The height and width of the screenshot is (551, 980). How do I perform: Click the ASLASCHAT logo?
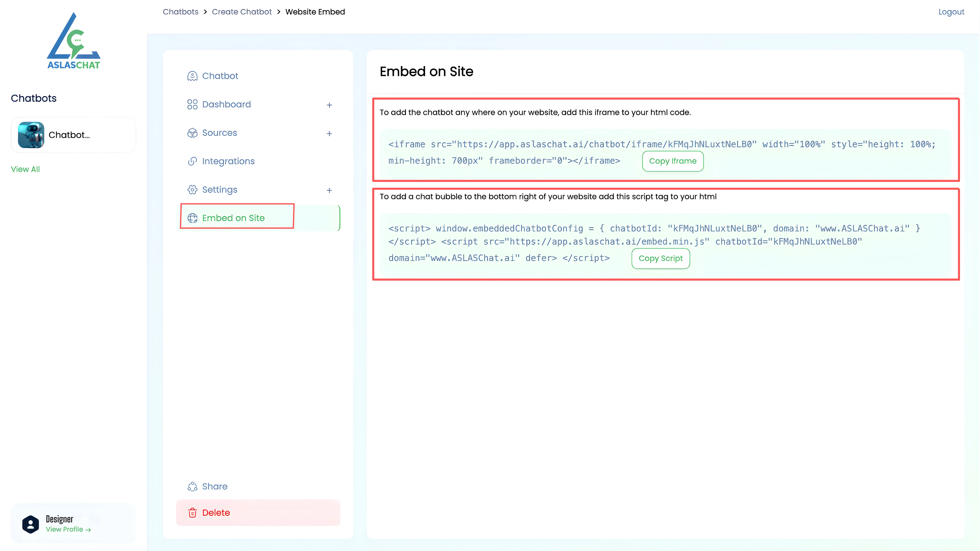point(73,41)
